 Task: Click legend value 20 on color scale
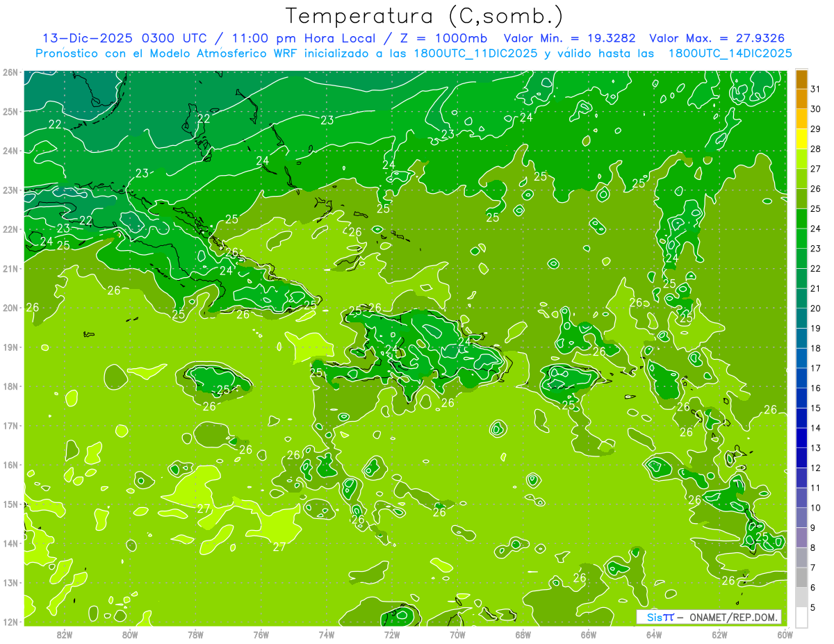point(815,308)
